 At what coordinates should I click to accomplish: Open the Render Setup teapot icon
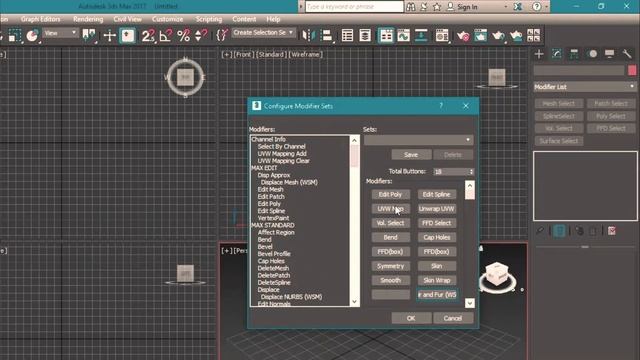pyautogui.click(x=463, y=36)
